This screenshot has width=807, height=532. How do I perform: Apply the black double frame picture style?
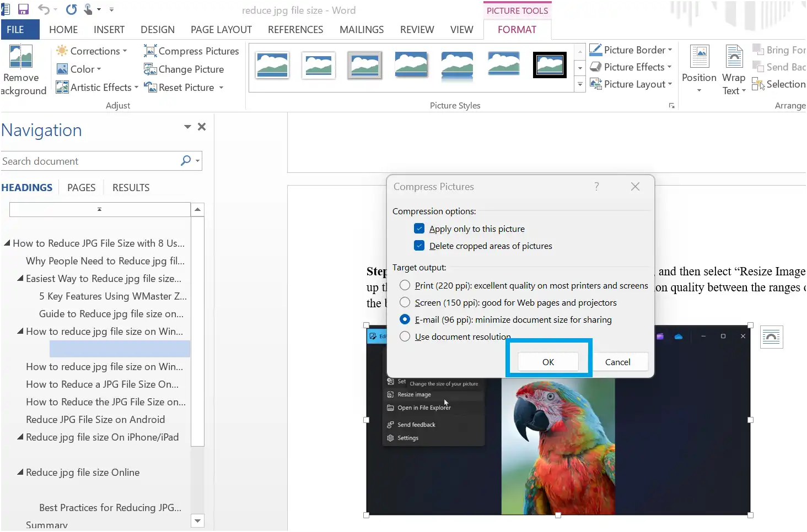[x=550, y=64]
